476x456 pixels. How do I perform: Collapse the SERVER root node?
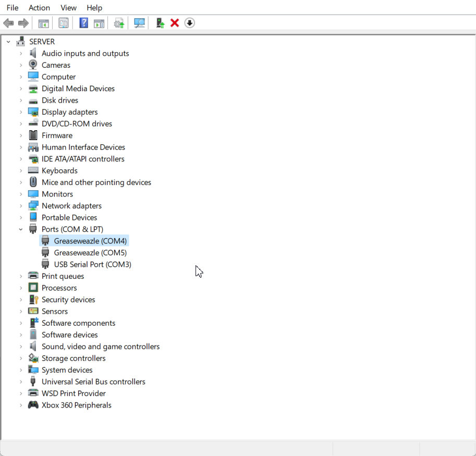click(x=8, y=42)
